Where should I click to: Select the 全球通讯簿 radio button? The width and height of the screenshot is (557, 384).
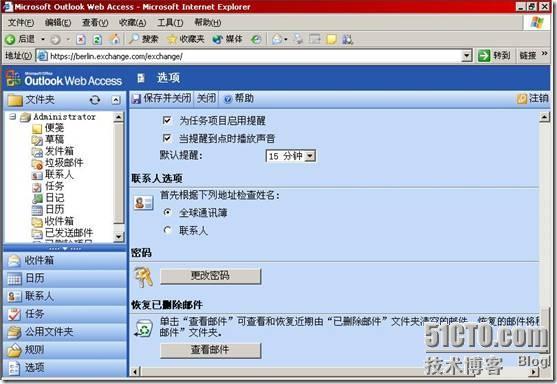(x=167, y=212)
